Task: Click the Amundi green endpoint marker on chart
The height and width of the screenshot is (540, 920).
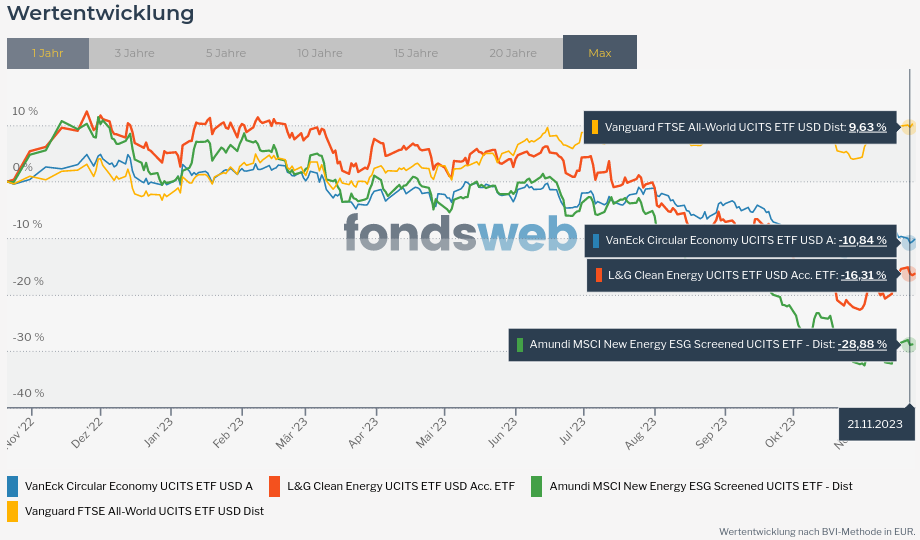Action: pos(909,345)
